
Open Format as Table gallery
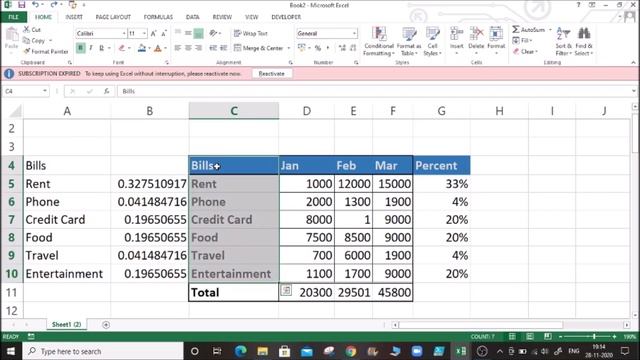click(x=409, y=41)
